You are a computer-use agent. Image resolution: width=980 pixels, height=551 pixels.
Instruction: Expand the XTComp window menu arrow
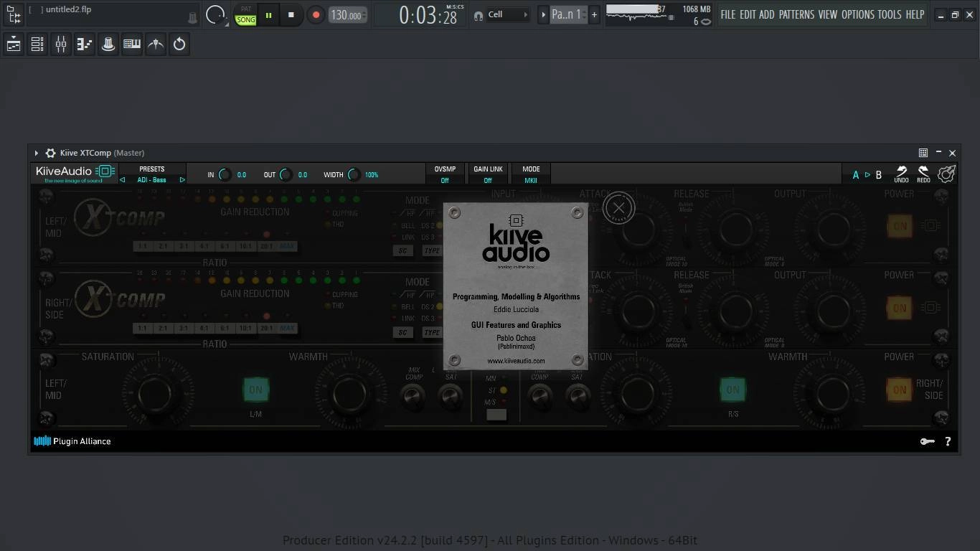click(x=36, y=153)
